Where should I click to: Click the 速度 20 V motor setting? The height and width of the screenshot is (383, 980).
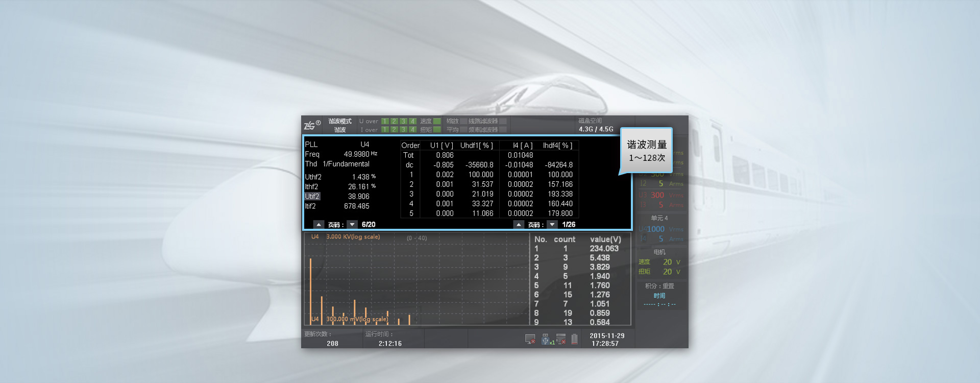659,262
